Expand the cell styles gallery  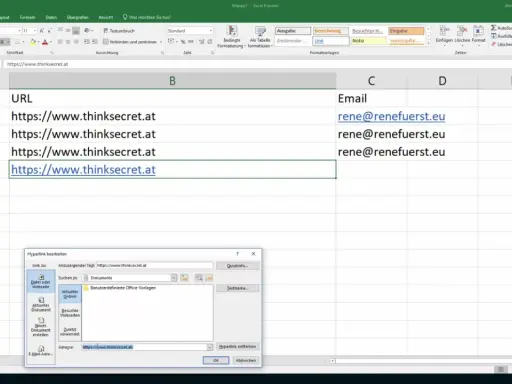click(428, 43)
